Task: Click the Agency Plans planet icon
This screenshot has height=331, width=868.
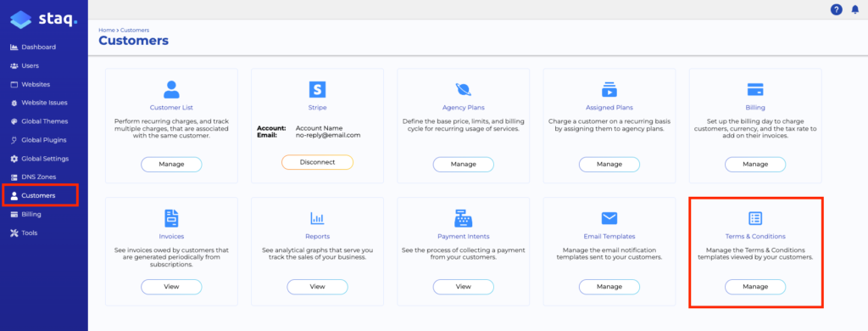Action: coord(463,89)
